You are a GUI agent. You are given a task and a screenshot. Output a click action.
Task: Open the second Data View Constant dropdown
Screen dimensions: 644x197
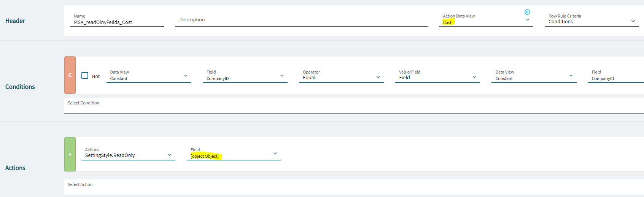pos(534,76)
